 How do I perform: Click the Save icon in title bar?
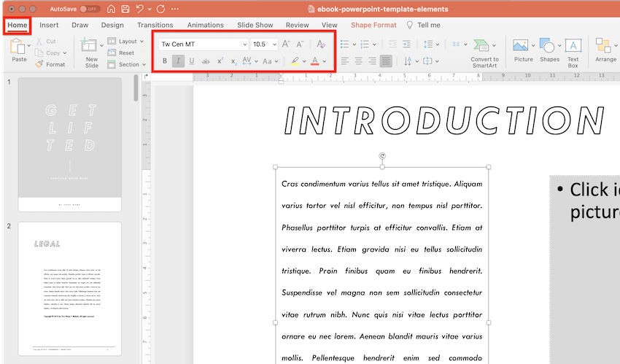[x=125, y=9]
